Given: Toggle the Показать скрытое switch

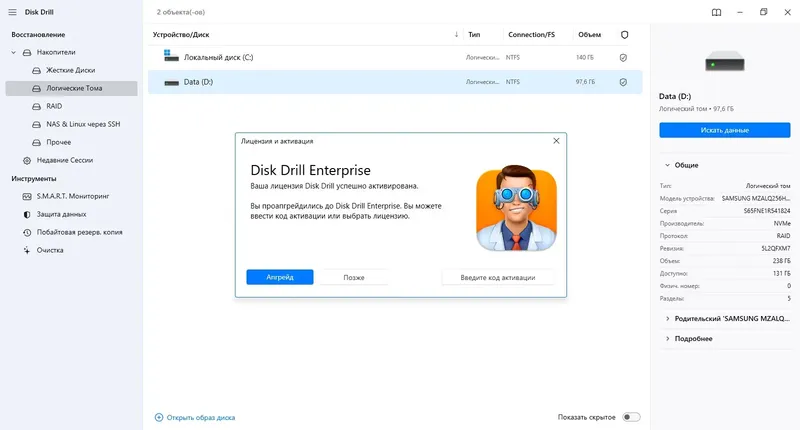Looking at the screenshot, I should pos(631,417).
